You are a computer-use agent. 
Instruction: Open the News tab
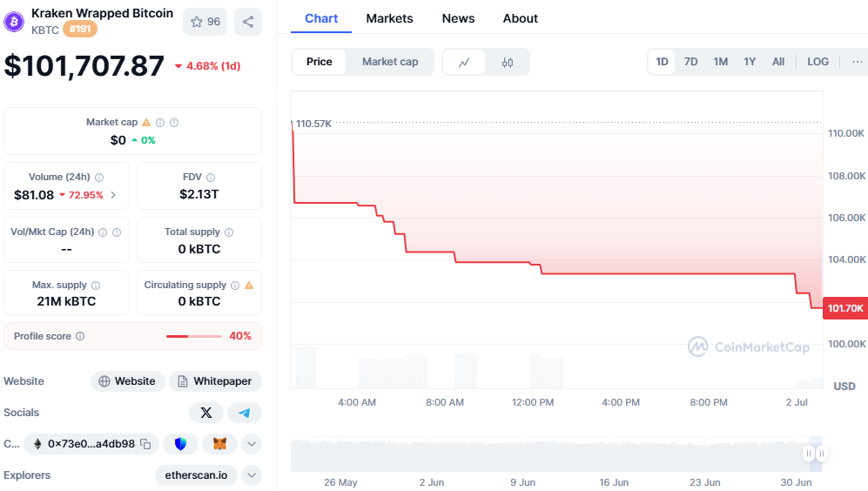coord(458,18)
